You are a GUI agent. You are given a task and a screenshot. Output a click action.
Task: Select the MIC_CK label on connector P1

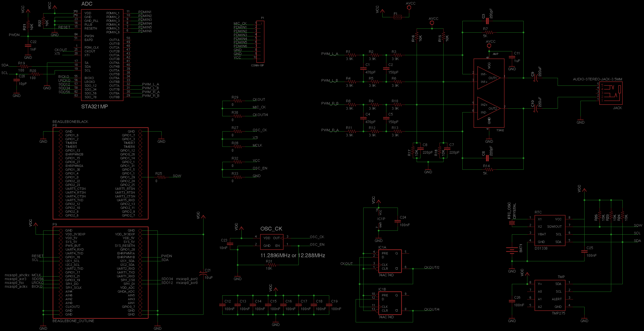click(240, 23)
